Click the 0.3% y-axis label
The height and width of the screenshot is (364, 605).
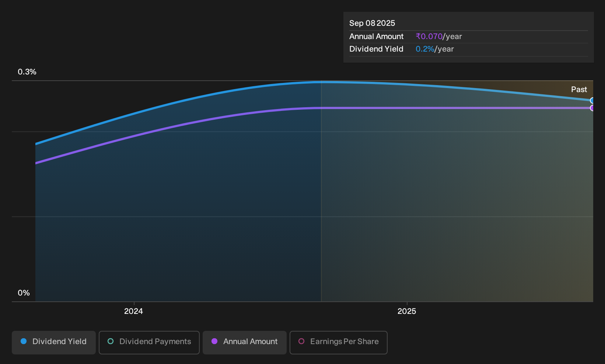pyautogui.click(x=27, y=72)
